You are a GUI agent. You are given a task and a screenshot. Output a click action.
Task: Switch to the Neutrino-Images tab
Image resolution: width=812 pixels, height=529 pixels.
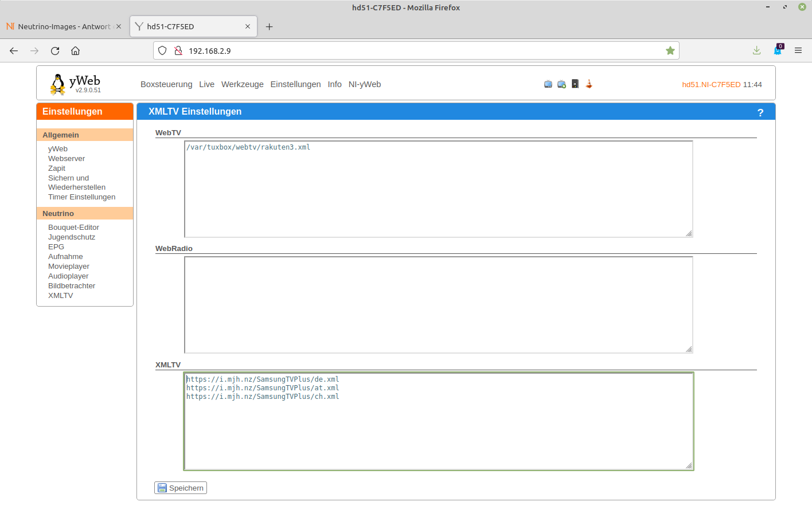(63, 26)
